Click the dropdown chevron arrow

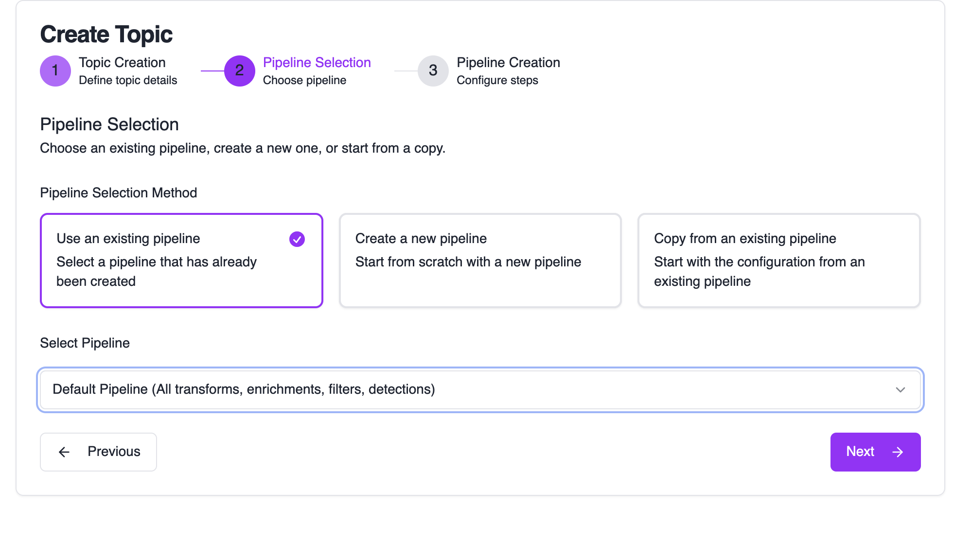pos(901,390)
